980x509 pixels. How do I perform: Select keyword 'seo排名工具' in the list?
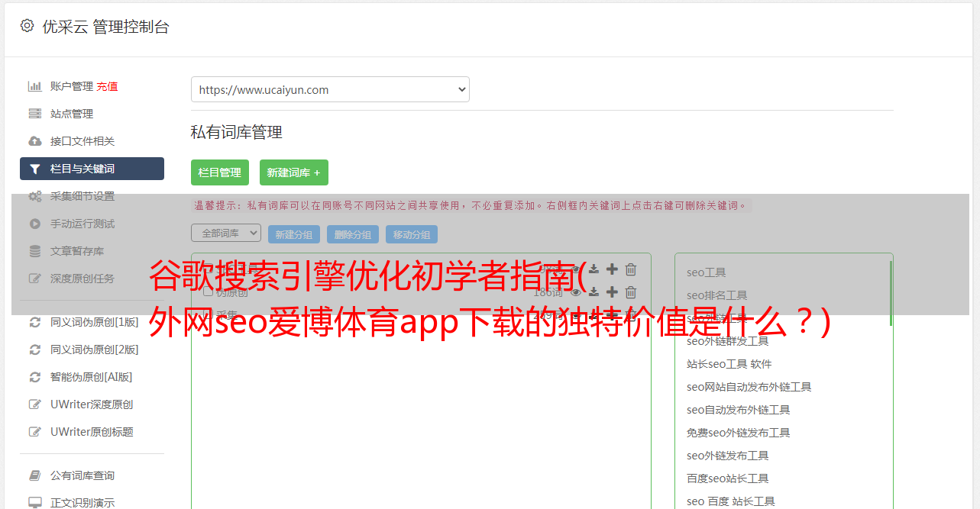717,295
